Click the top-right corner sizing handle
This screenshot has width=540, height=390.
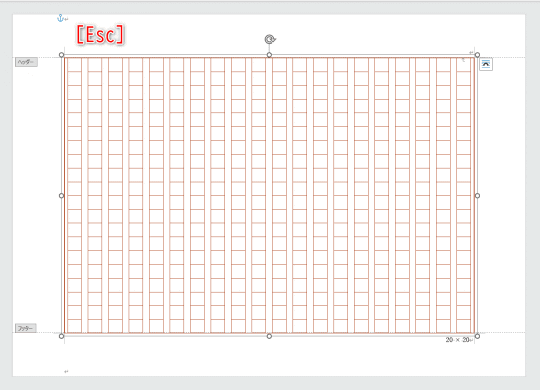(477, 55)
